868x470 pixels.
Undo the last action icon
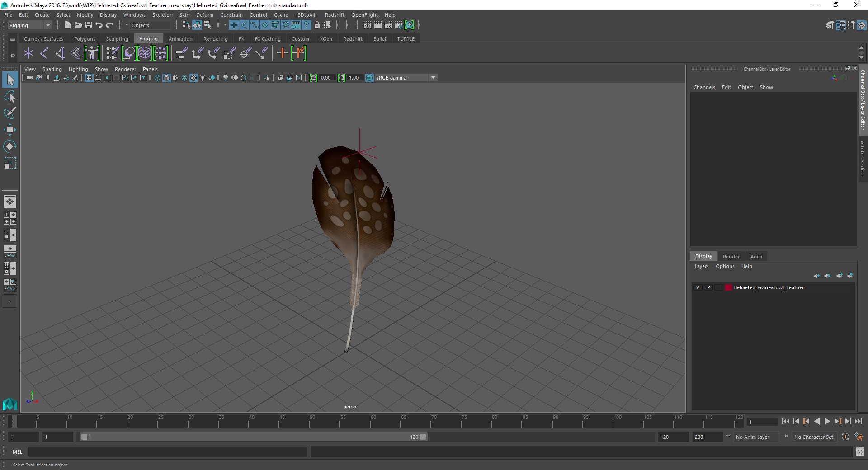point(99,25)
